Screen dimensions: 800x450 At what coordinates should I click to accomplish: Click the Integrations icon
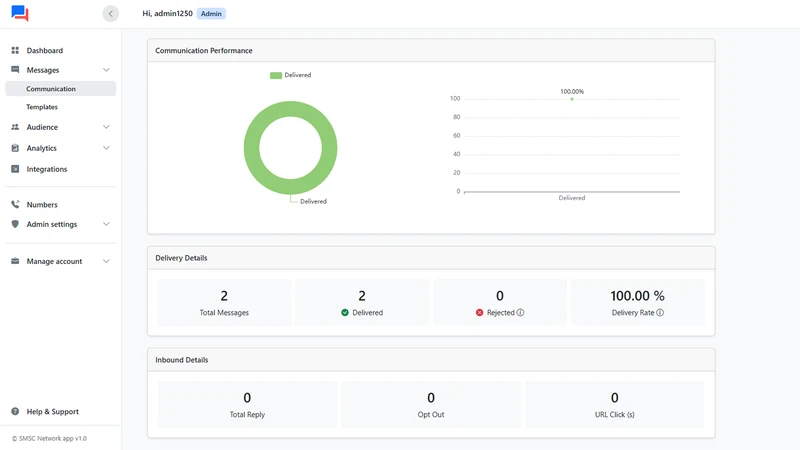click(x=15, y=169)
